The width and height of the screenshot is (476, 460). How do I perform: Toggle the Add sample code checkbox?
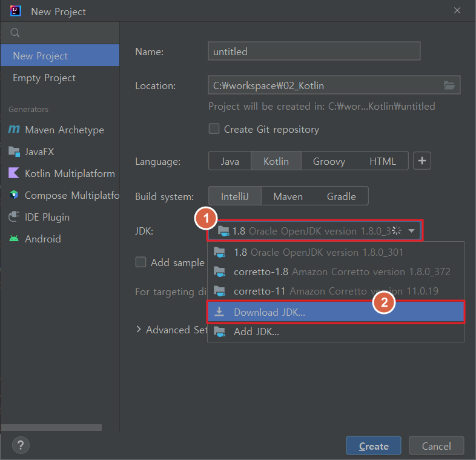point(140,262)
